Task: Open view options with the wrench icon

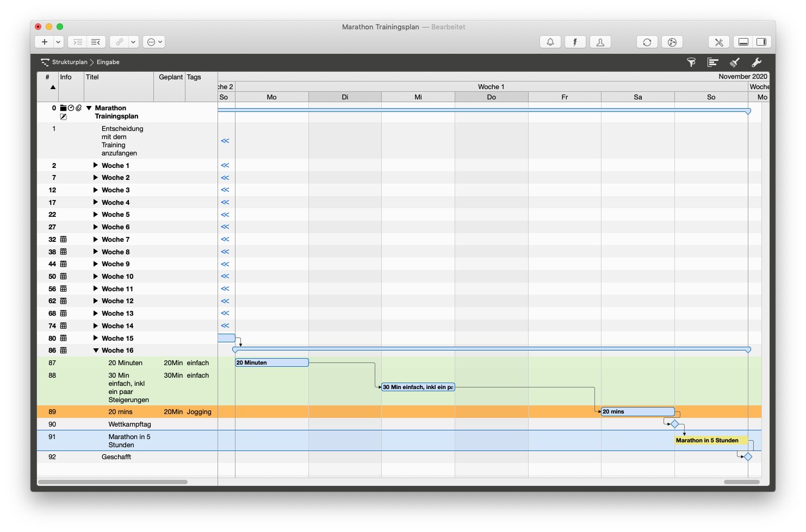Action: tap(757, 62)
